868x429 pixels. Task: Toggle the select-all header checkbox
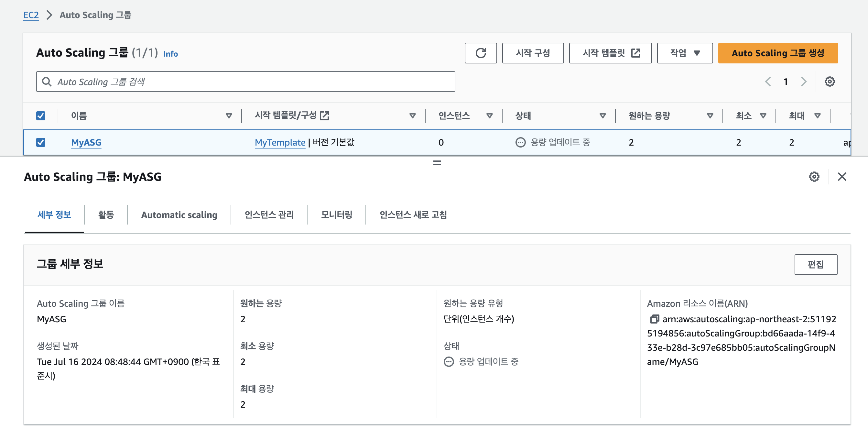pos(41,115)
